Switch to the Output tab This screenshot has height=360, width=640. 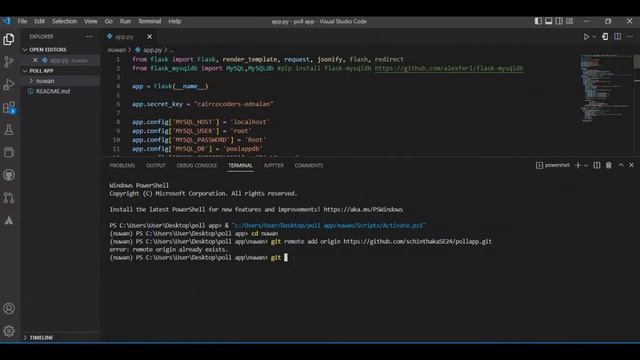(156, 165)
